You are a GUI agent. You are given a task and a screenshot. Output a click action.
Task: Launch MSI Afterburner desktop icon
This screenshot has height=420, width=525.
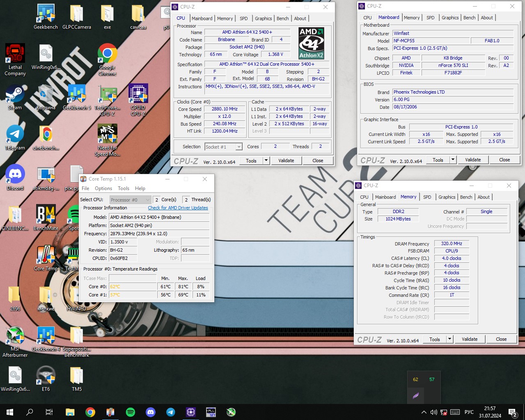pyautogui.click(x=15, y=342)
